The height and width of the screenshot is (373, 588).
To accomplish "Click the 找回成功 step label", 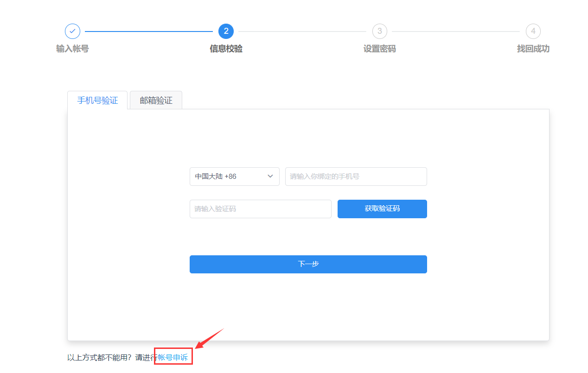I will 533,49.
